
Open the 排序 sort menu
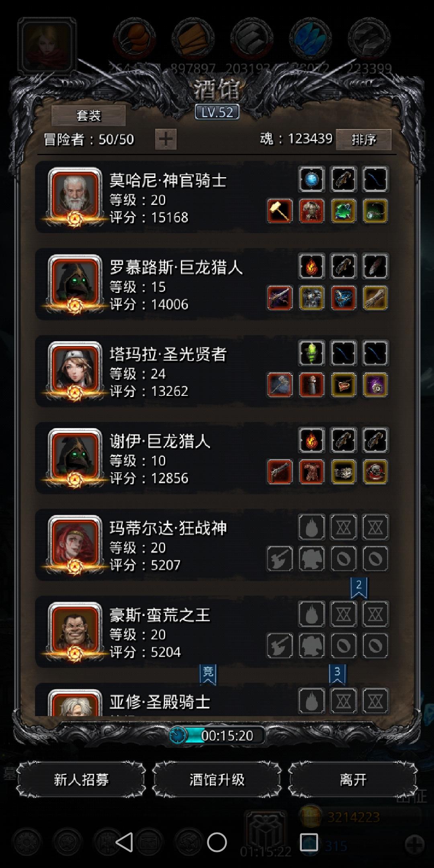(x=364, y=139)
